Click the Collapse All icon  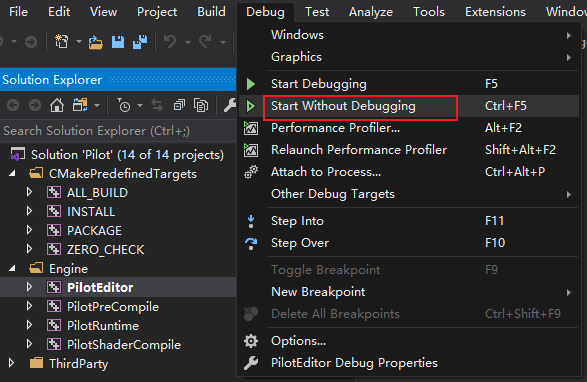click(x=179, y=105)
